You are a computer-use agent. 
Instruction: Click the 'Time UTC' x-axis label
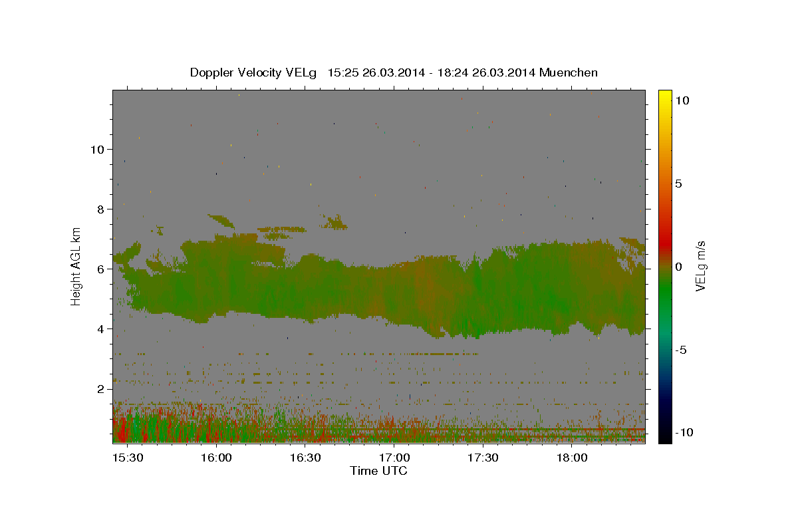pyautogui.click(x=378, y=471)
